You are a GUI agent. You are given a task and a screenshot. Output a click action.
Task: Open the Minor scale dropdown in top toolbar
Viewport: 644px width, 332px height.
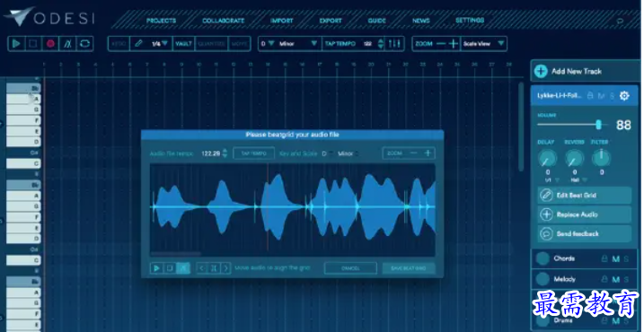pyautogui.click(x=298, y=43)
